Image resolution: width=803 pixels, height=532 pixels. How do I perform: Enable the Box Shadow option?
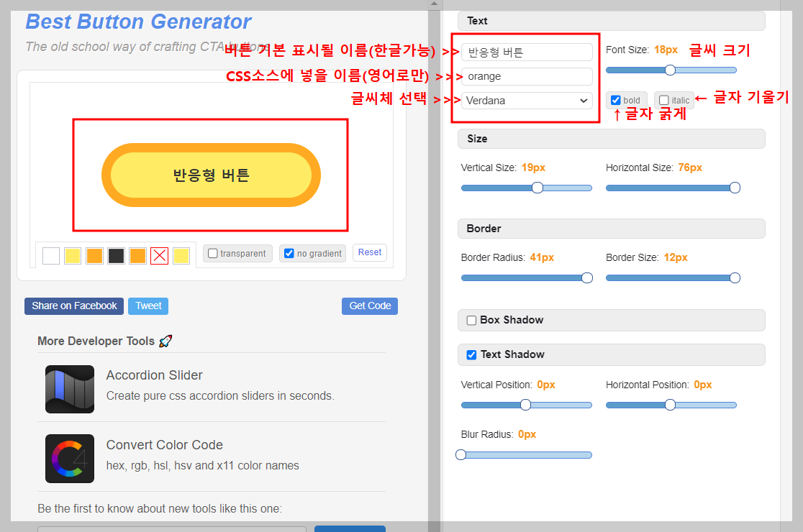click(x=471, y=320)
